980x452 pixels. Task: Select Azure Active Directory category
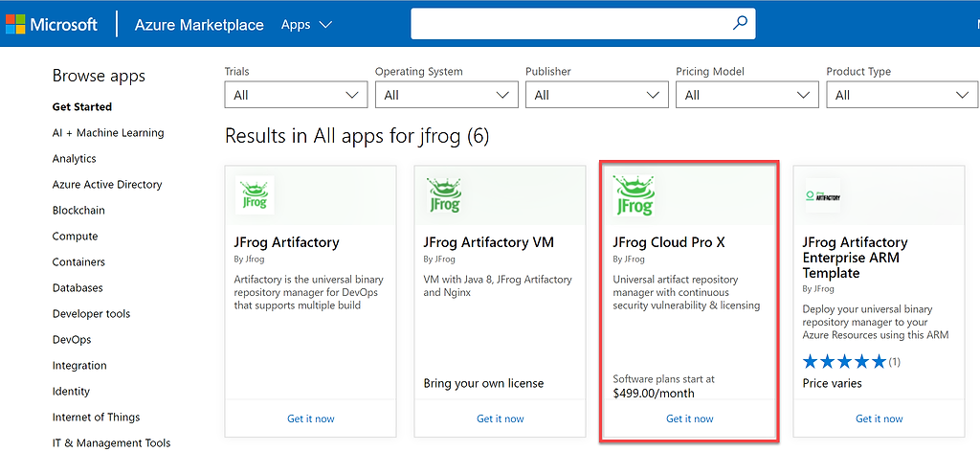pyautogui.click(x=107, y=185)
